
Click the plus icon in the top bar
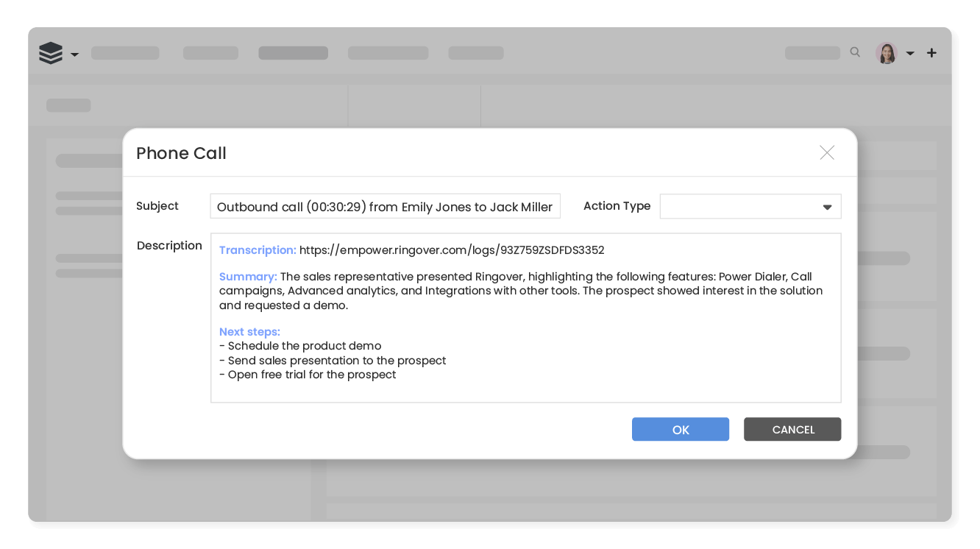click(x=931, y=53)
